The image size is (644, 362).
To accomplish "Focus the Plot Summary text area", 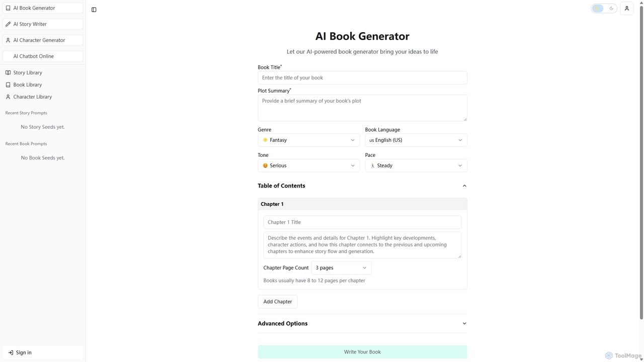I will pos(362,108).
